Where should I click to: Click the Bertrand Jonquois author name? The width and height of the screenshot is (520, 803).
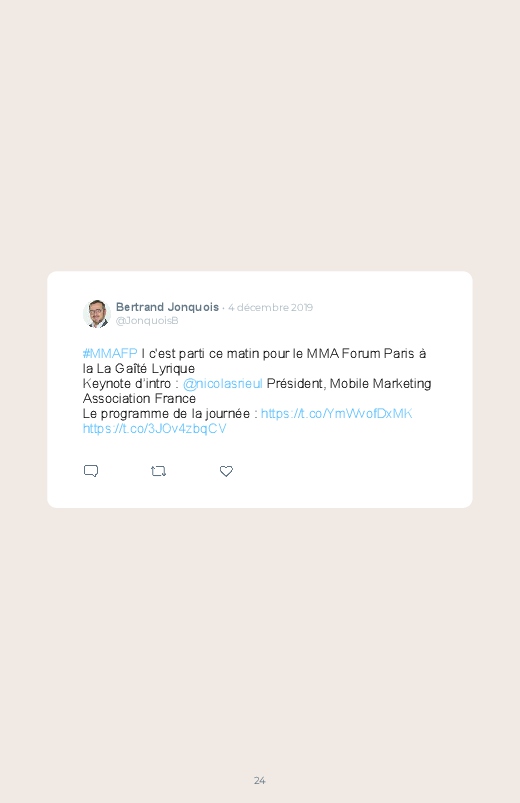(x=168, y=307)
